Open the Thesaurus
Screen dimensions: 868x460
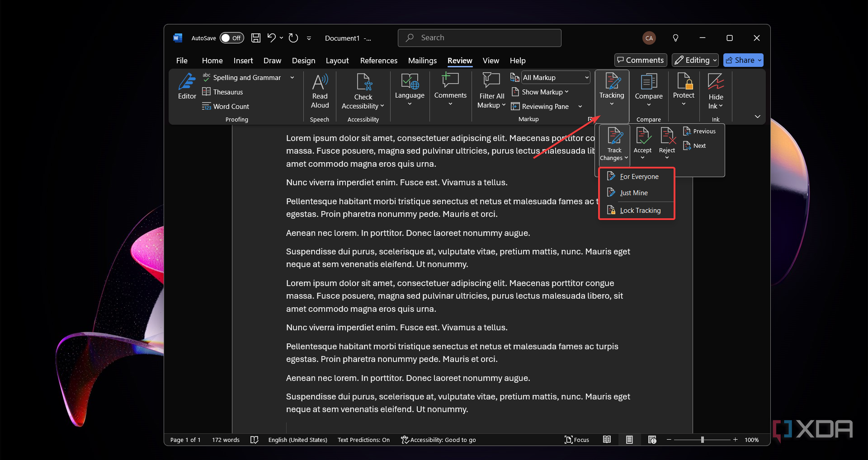pos(222,92)
